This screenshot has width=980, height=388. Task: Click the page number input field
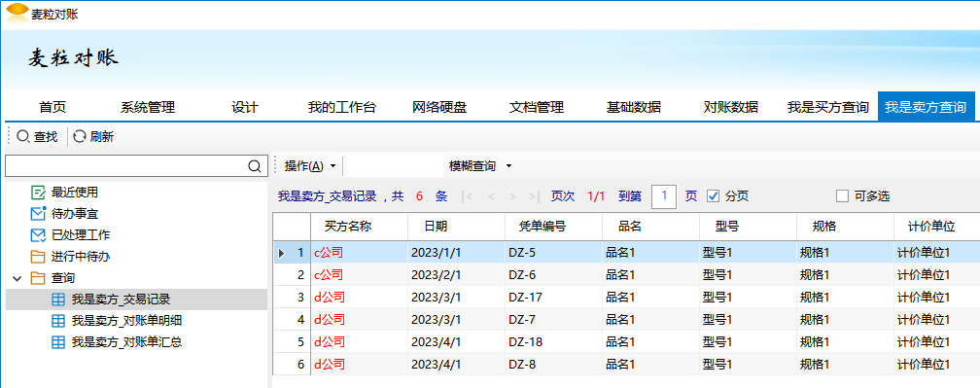(664, 196)
